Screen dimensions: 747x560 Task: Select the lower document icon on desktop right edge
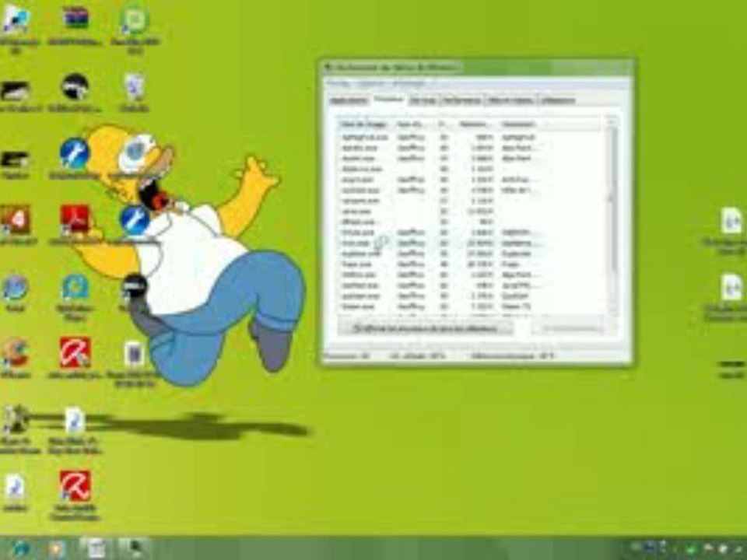(x=731, y=287)
